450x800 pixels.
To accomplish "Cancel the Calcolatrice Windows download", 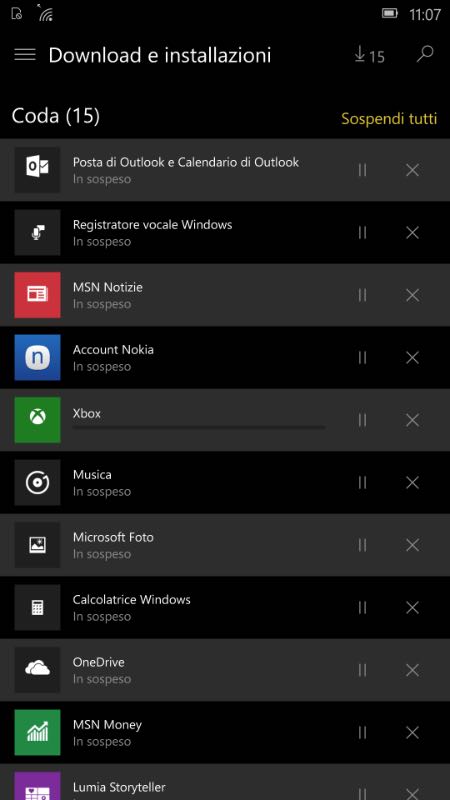I will point(412,608).
